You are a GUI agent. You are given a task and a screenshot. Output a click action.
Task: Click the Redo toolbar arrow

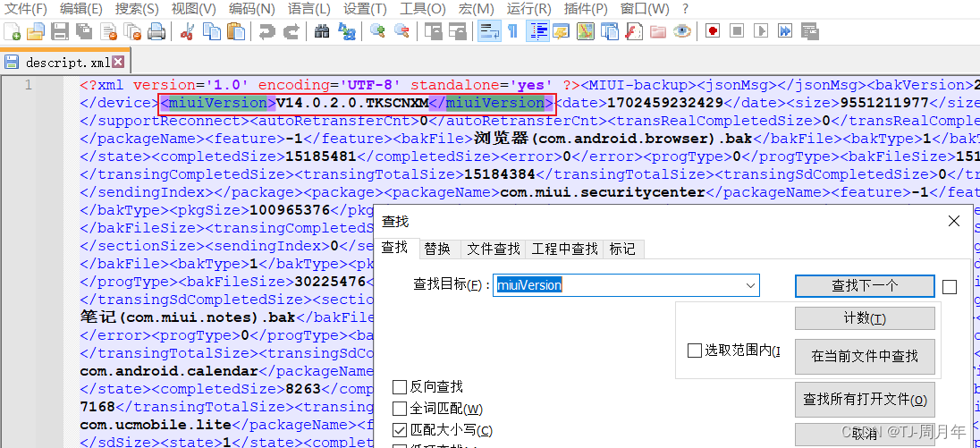click(291, 30)
